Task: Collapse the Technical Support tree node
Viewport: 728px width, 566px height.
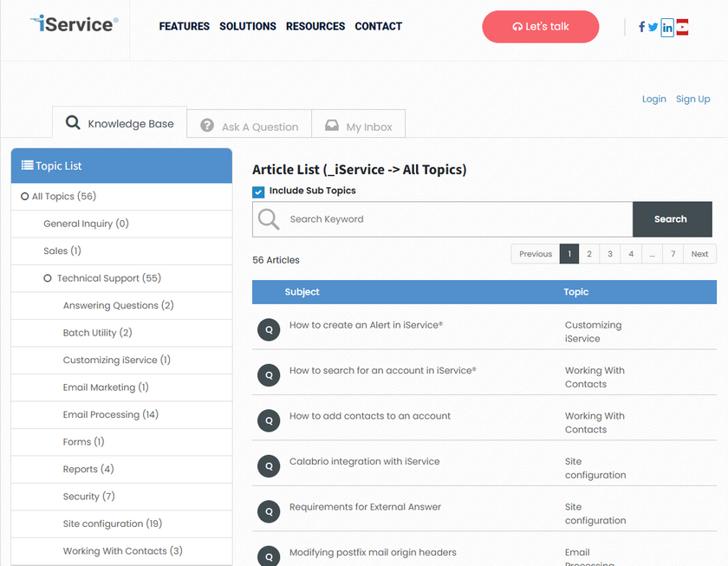Action: [x=48, y=278]
